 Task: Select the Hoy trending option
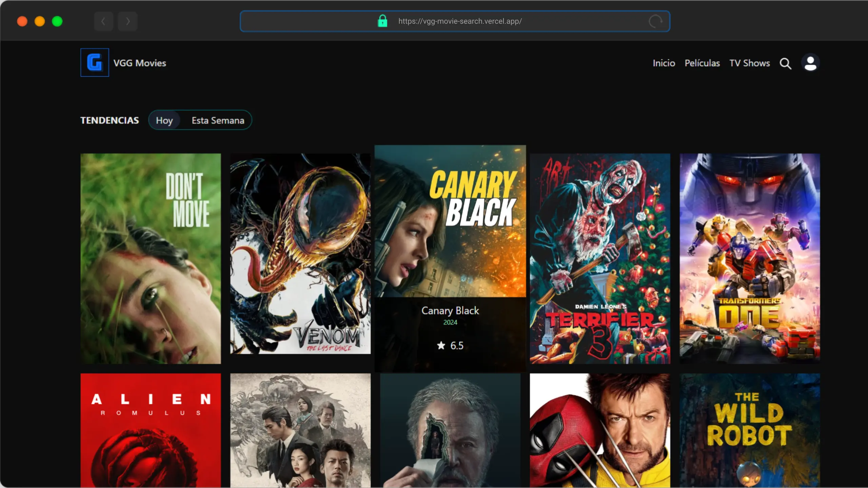pos(164,120)
